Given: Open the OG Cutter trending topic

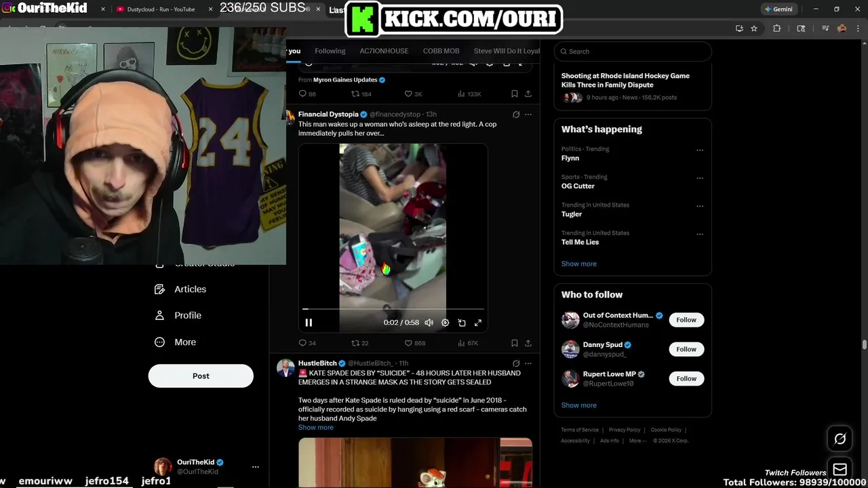Looking at the screenshot, I should pyautogui.click(x=578, y=186).
